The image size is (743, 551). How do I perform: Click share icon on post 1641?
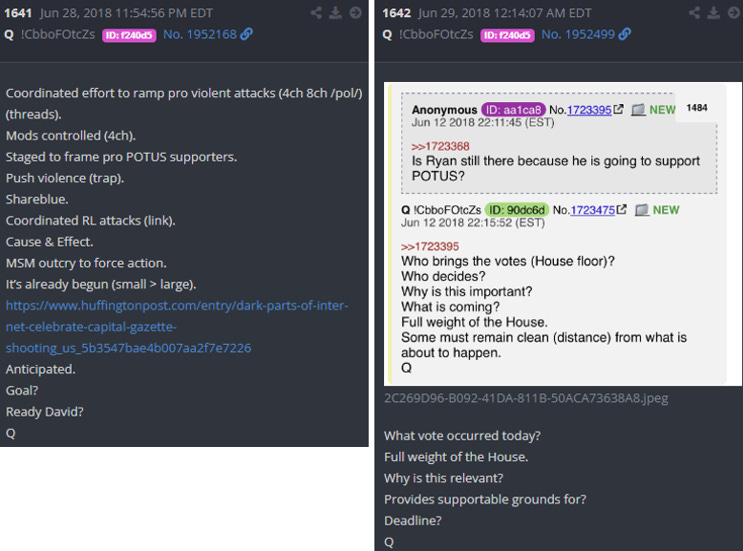pos(316,13)
